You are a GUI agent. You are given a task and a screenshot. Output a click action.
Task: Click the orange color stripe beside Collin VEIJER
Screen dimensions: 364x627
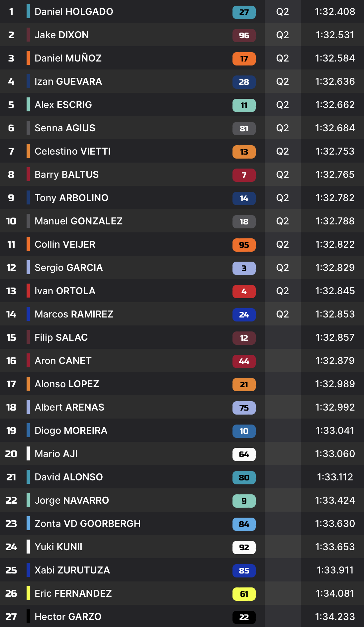point(28,244)
